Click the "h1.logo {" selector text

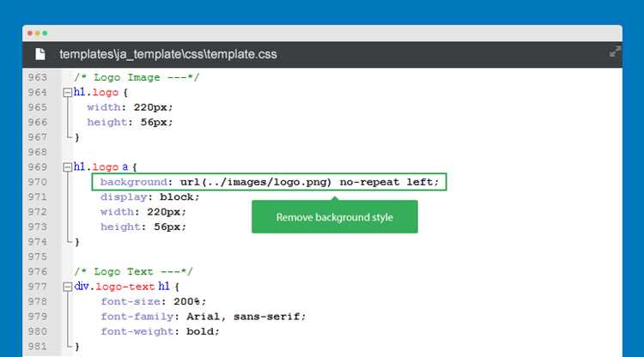tap(101, 93)
